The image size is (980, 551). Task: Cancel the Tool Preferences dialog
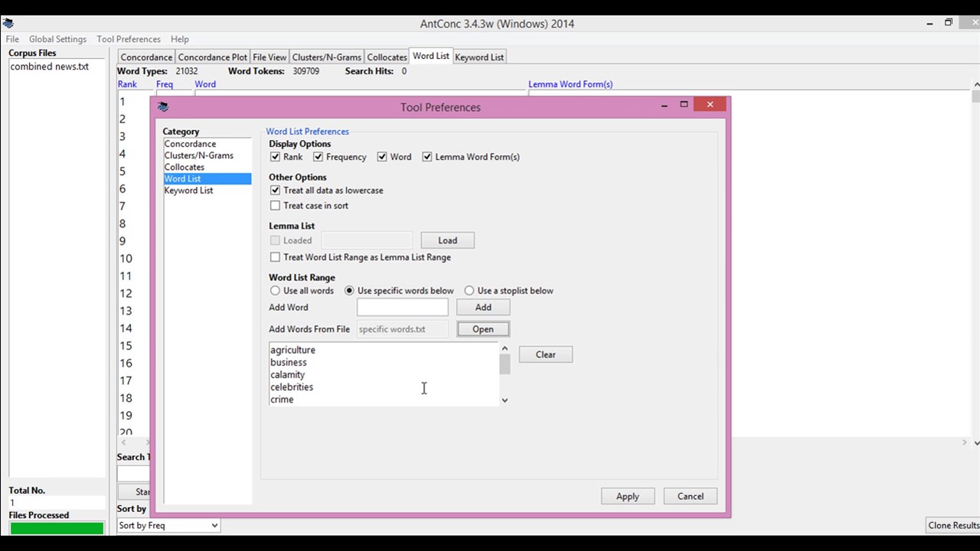[691, 496]
